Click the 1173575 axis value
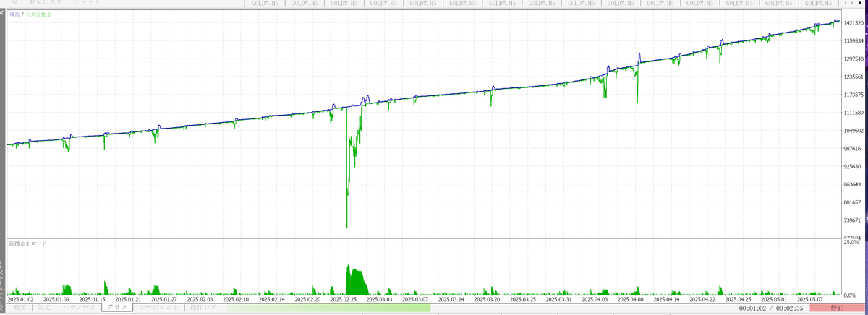The image size is (868, 315). pyautogui.click(x=855, y=95)
